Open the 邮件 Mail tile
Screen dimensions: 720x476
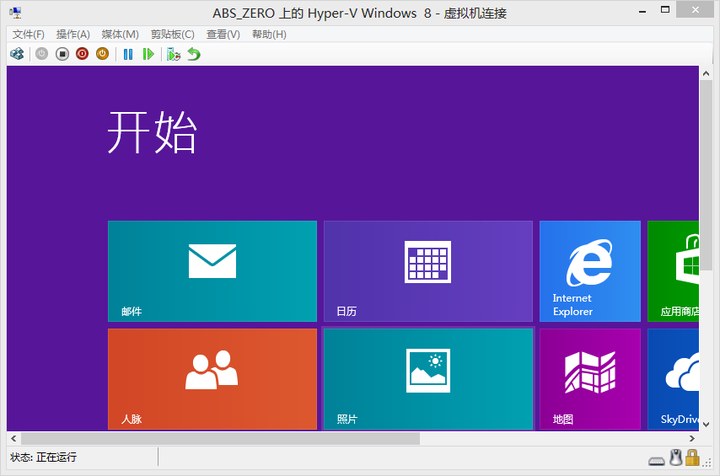(212, 271)
